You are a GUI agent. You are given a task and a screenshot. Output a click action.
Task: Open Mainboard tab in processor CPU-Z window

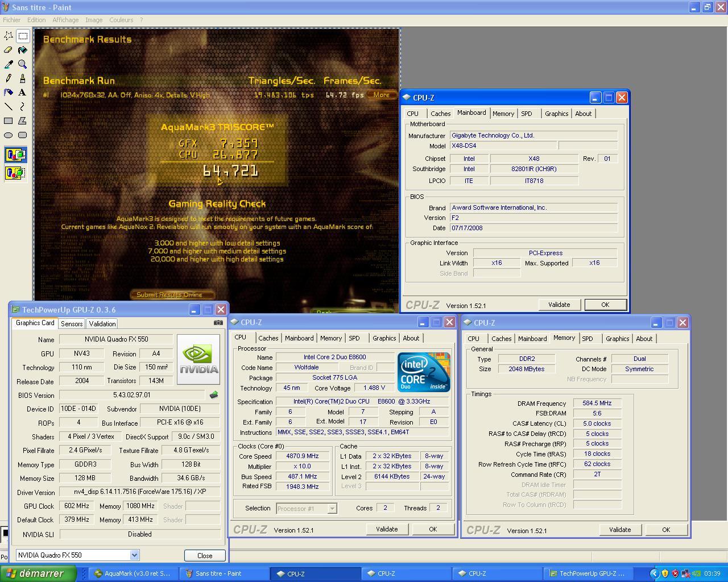point(299,338)
